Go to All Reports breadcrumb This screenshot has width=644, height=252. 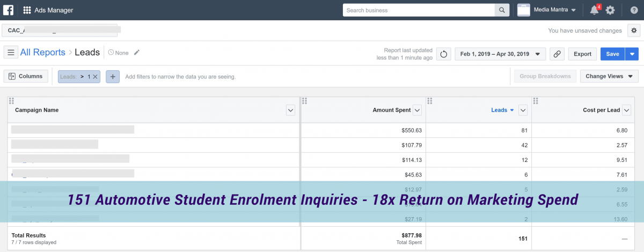42,53
